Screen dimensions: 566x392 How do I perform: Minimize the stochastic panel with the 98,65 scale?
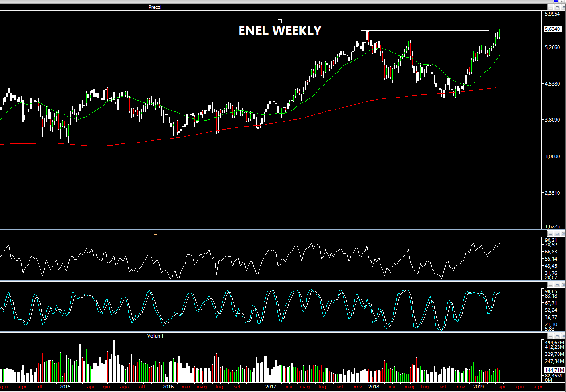tap(550, 285)
